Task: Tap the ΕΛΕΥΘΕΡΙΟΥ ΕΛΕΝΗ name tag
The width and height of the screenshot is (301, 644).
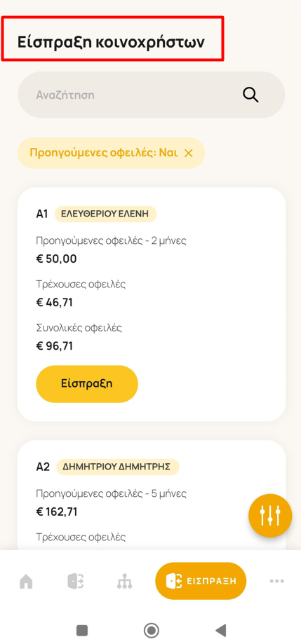Action: (x=106, y=214)
